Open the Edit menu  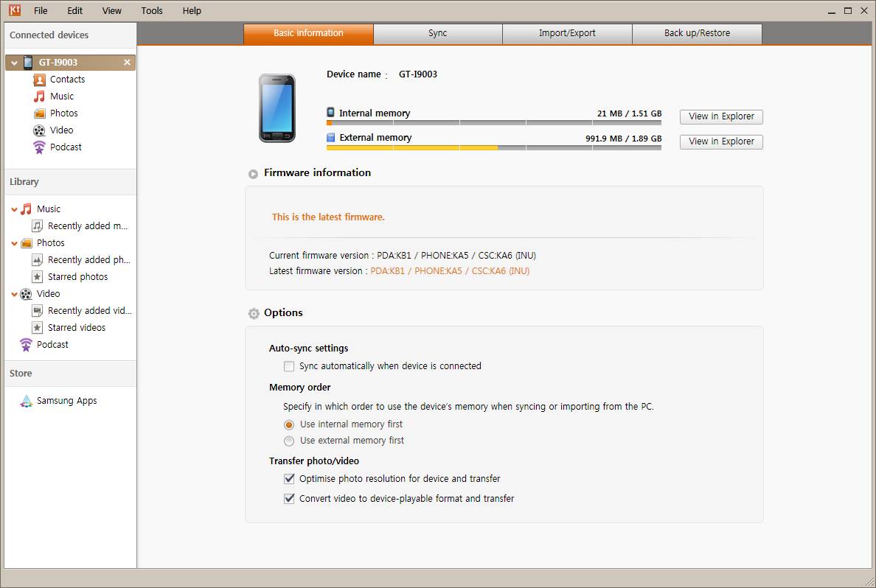coord(75,10)
